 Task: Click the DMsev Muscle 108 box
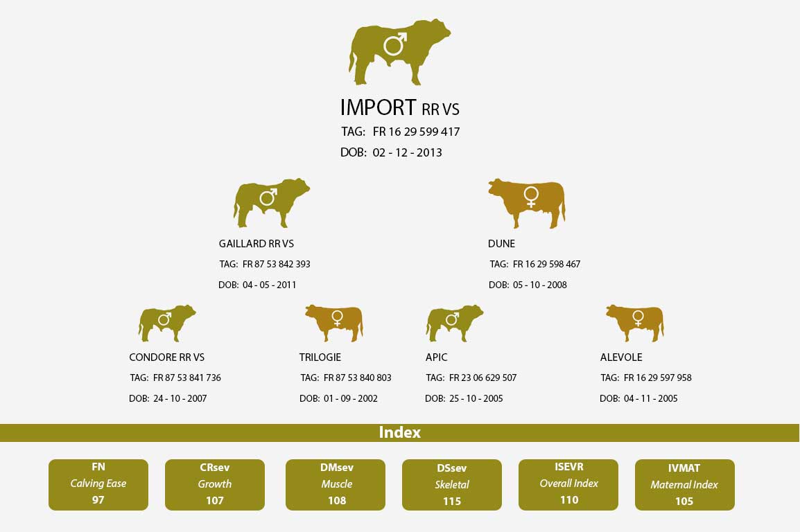pos(336,485)
